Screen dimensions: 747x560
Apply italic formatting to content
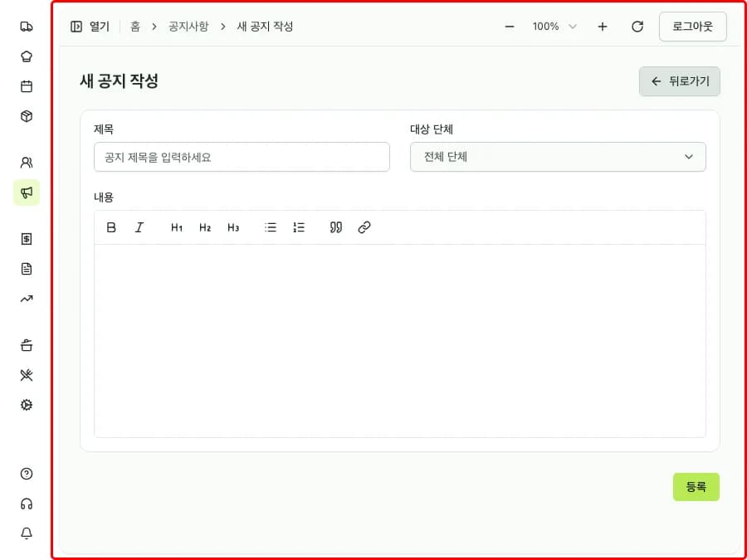coord(140,226)
